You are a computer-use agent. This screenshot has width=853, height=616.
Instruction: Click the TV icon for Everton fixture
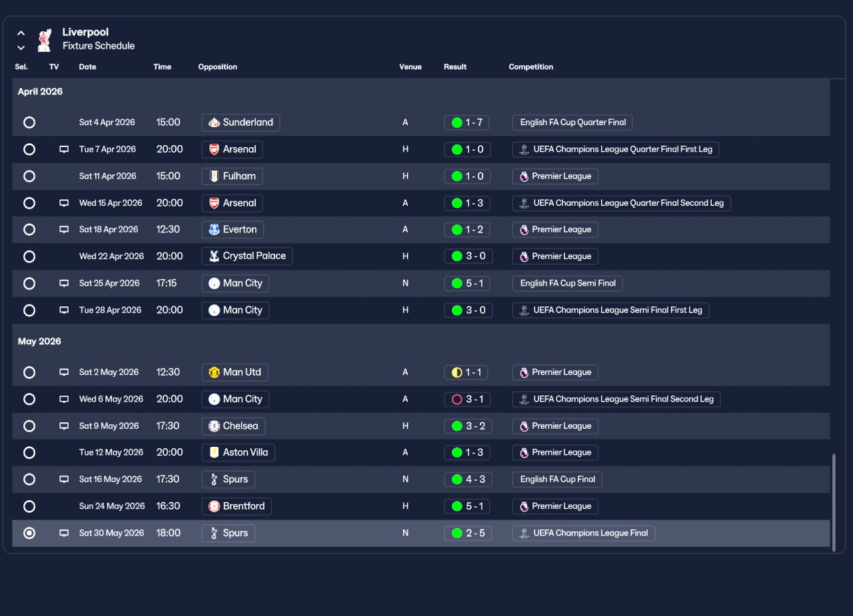tap(64, 229)
